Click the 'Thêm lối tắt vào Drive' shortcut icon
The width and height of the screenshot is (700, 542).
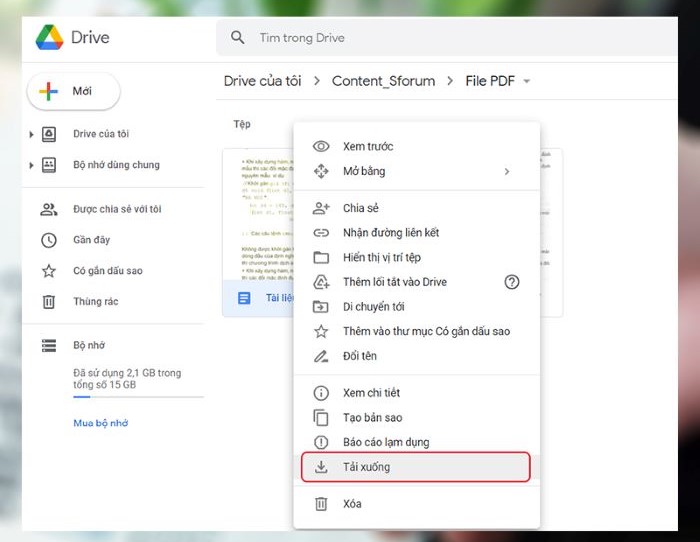tap(321, 282)
